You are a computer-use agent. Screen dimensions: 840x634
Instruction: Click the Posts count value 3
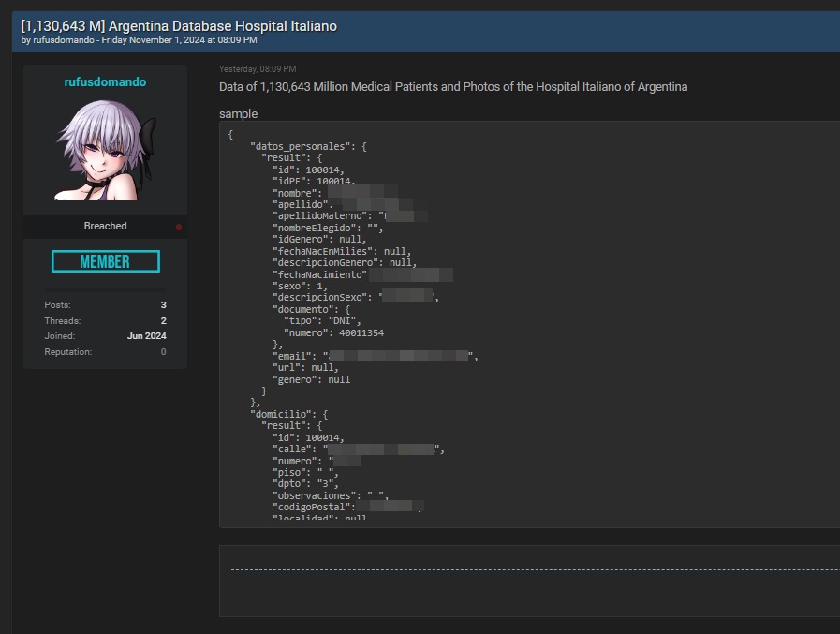163,305
